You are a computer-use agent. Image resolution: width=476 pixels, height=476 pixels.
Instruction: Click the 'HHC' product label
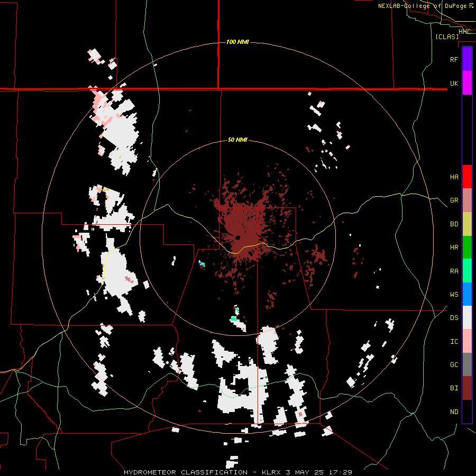pos(465,32)
